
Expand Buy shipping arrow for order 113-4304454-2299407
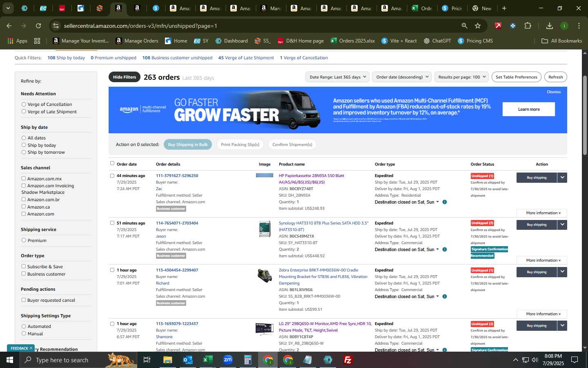tap(562, 272)
